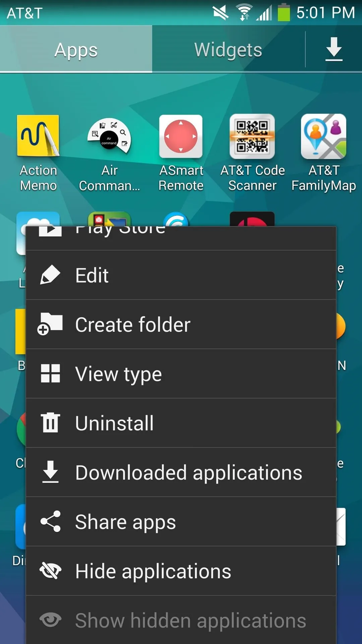Choose Share apps menu item
The width and height of the screenshot is (362, 644).
pyautogui.click(x=181, y=522)
